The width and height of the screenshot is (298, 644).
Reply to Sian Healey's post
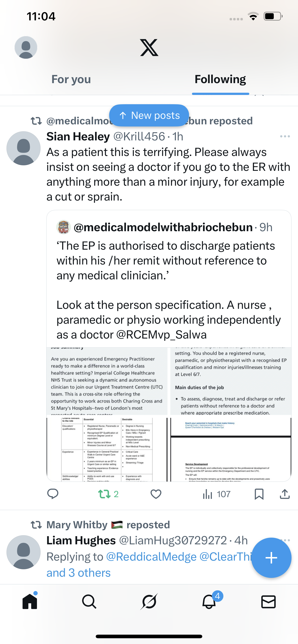point(53,494)
